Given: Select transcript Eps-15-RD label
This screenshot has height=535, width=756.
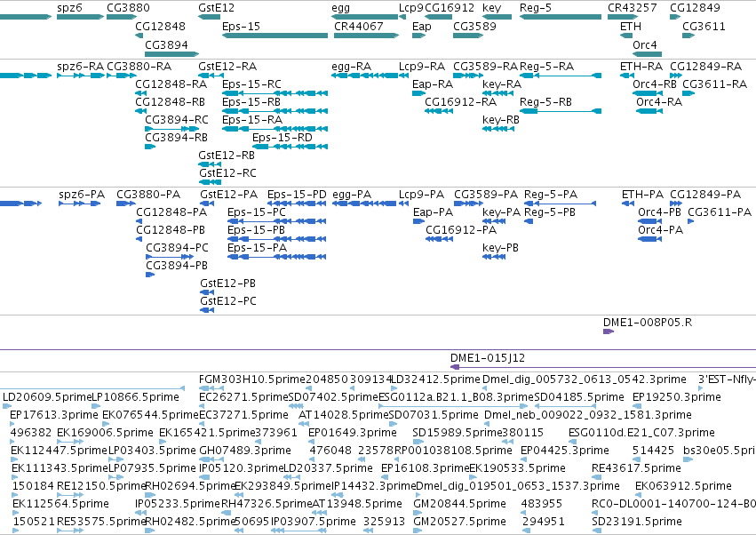Looking at the screenshot, I should point(282,138).
